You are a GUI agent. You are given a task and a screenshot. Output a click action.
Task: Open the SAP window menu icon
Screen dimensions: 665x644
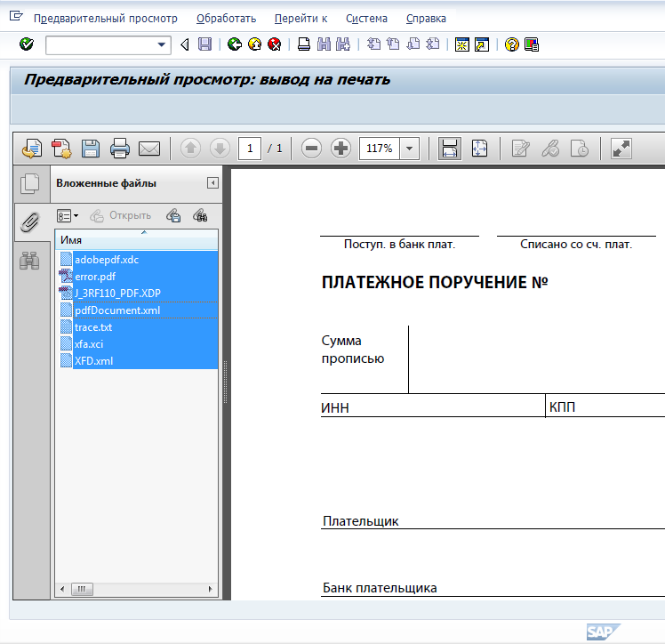[16, 16]
